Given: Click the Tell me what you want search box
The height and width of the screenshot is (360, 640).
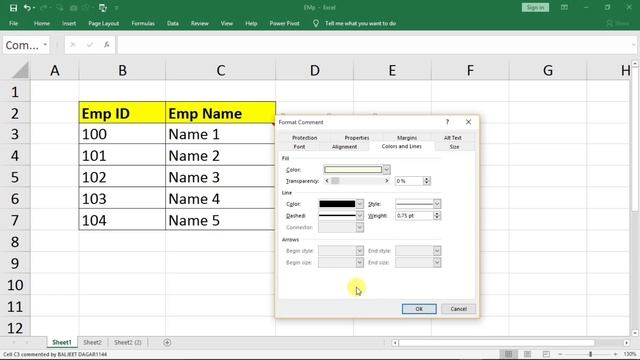Looking at the screenshot, I should tap(360, 24).
